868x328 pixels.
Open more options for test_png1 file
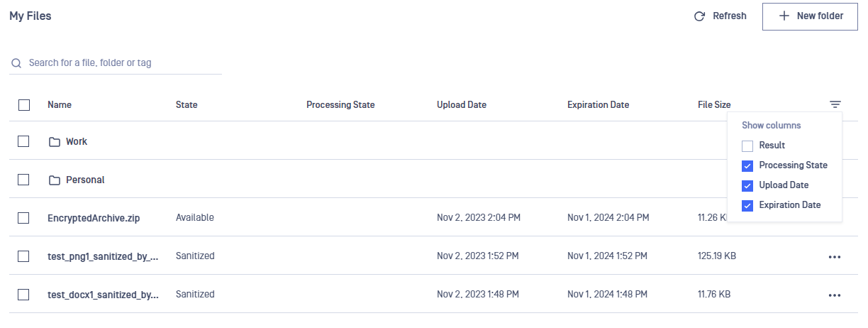835,256
